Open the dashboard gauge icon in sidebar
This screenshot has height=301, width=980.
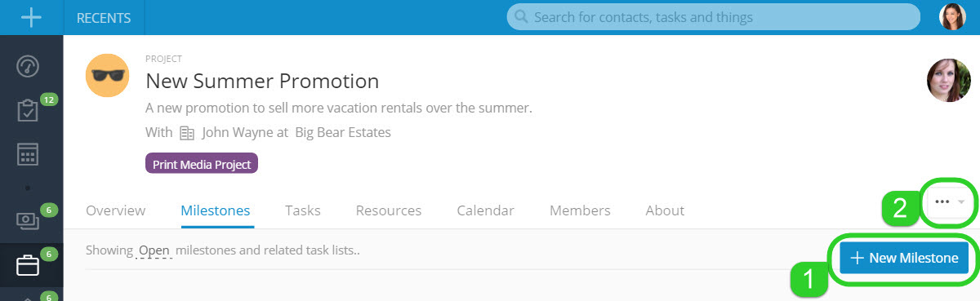click(29, 66)
